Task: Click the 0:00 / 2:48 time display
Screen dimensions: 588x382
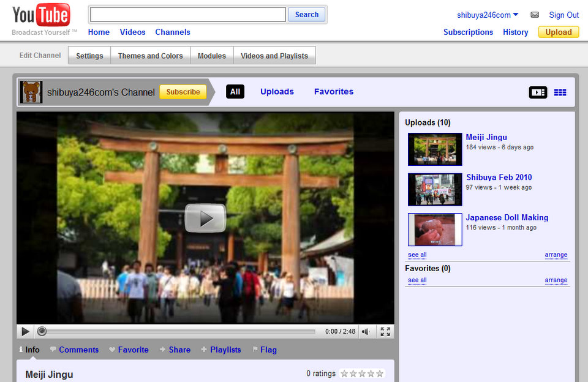Action: [340, 331]
